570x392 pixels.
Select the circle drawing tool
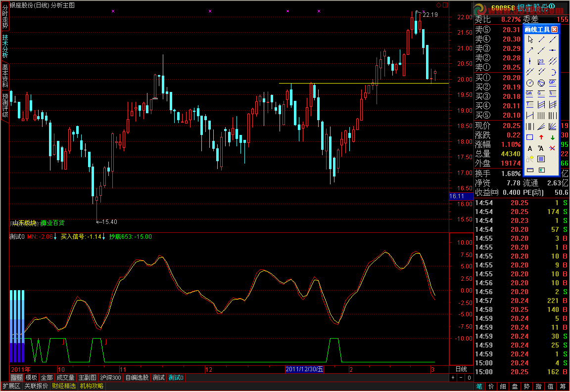click(x=530, y=83)
